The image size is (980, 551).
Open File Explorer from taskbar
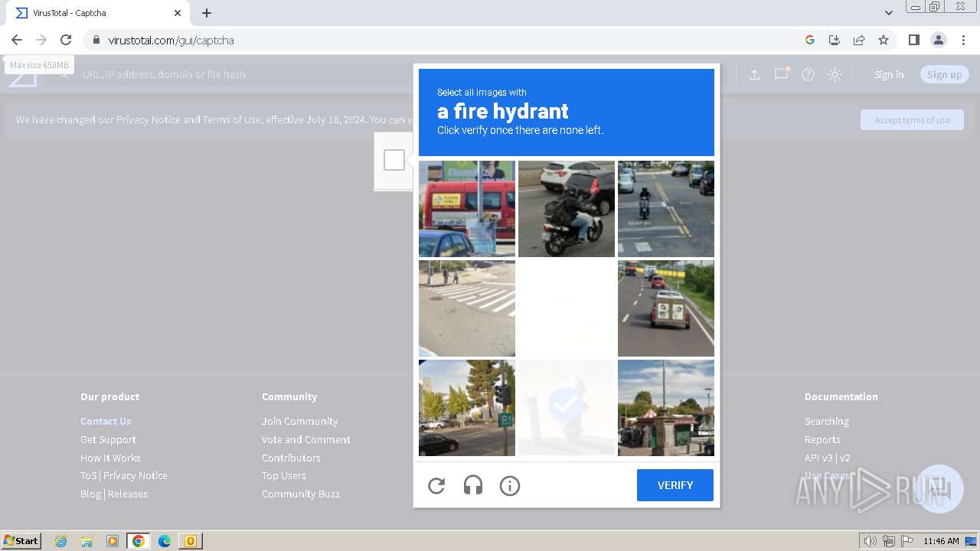(x=87, y=541)
